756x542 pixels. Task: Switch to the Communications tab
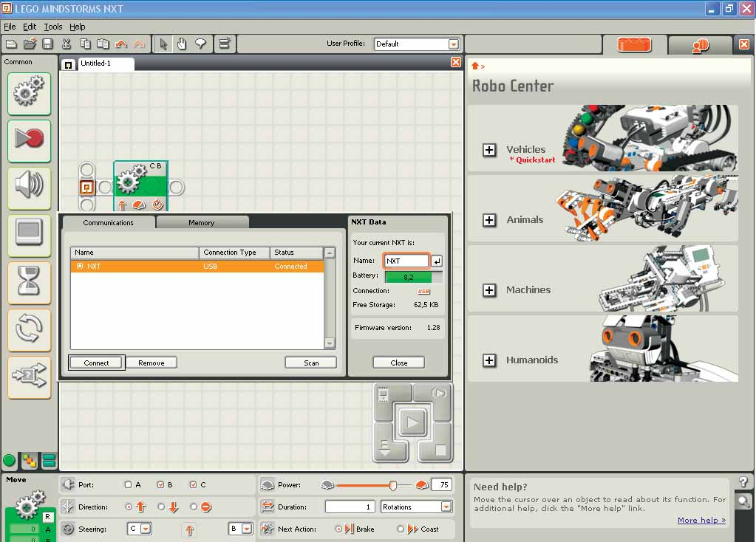tap(109, 222)
